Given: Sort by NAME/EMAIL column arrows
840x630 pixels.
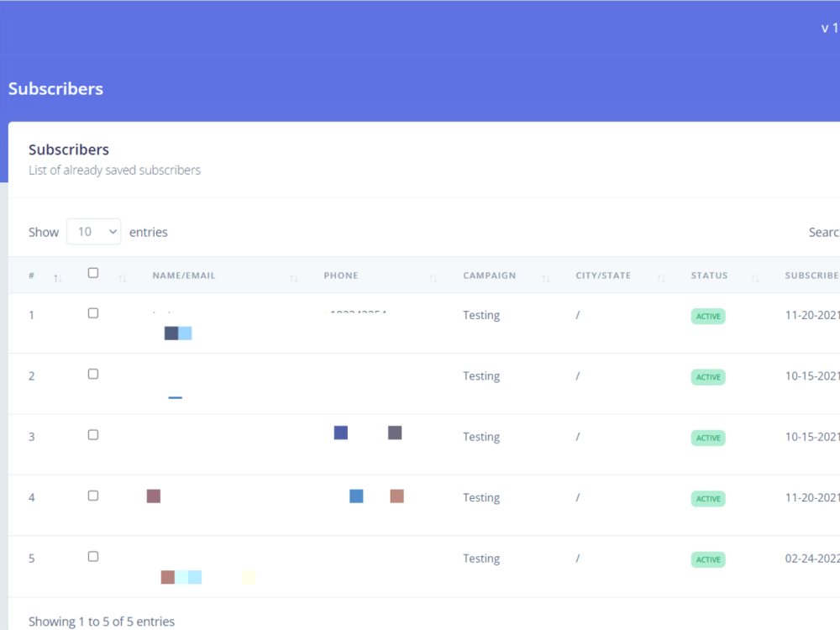Looking at the screenshot, I should [293, 278].
